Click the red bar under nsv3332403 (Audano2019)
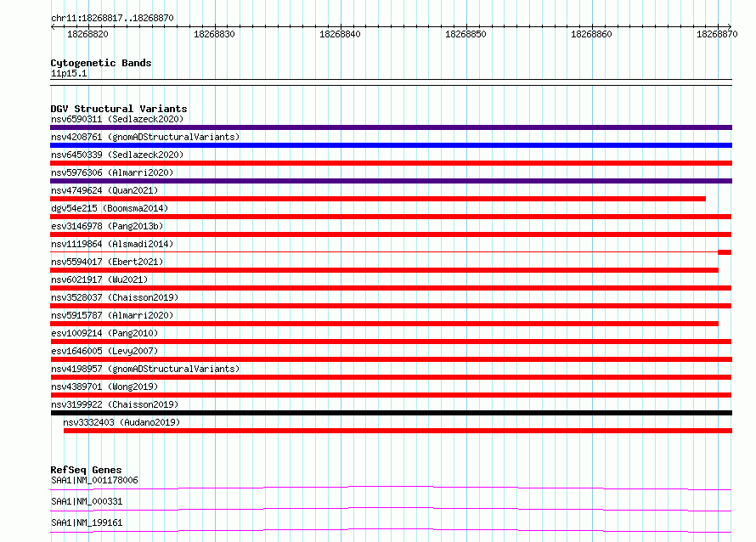The height and width of the screenshot is (542, 756). tap(398, 431)
